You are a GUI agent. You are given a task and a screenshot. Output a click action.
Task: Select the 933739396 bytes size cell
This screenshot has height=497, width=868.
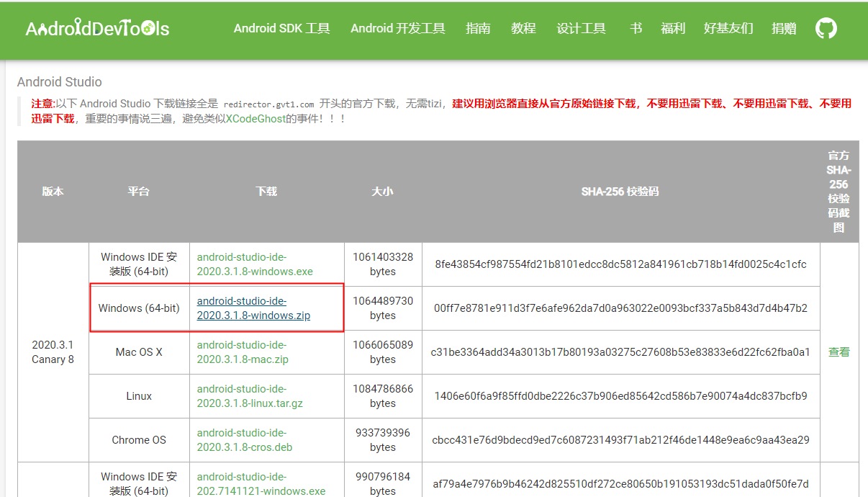click(x=383, y=440)
